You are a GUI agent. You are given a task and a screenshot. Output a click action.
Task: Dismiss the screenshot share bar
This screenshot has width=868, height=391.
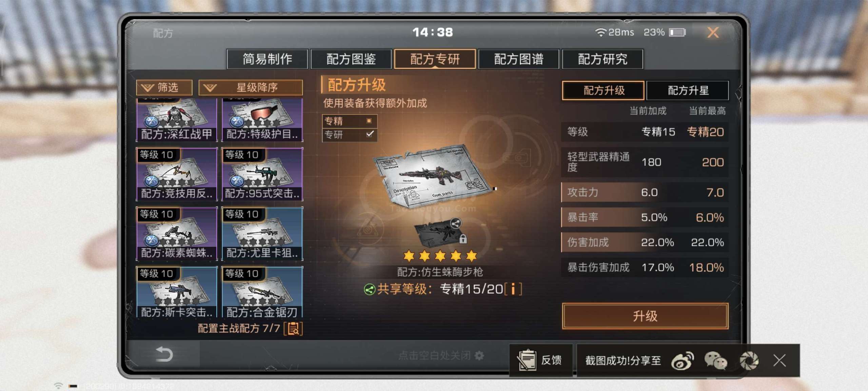(779, 360)
